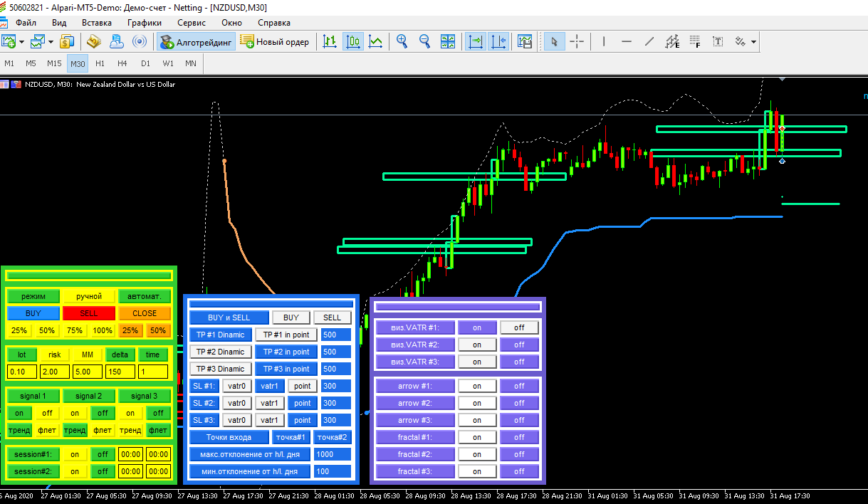Toggle auto scroll chart icon
868x504 pixels.
476,42
